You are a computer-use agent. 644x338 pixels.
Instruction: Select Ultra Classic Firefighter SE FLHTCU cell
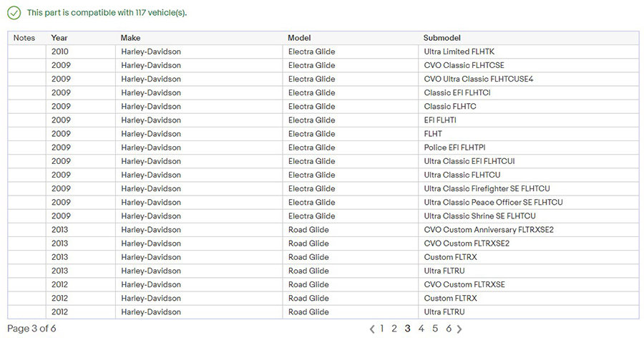[529, 188]
